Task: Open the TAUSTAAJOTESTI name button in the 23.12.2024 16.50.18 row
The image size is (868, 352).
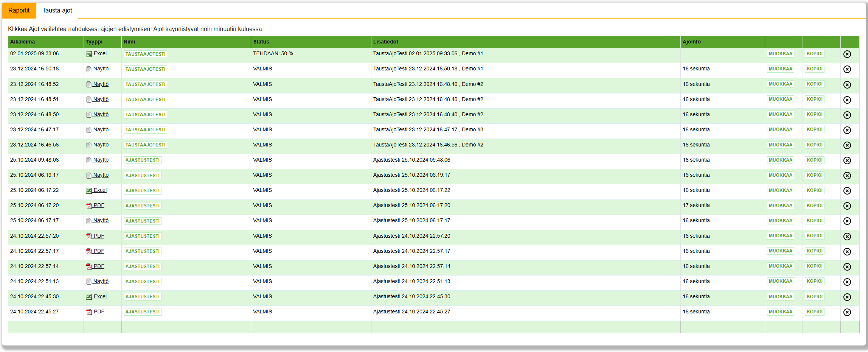Action: pyautogui.click(x=145, y=69)
